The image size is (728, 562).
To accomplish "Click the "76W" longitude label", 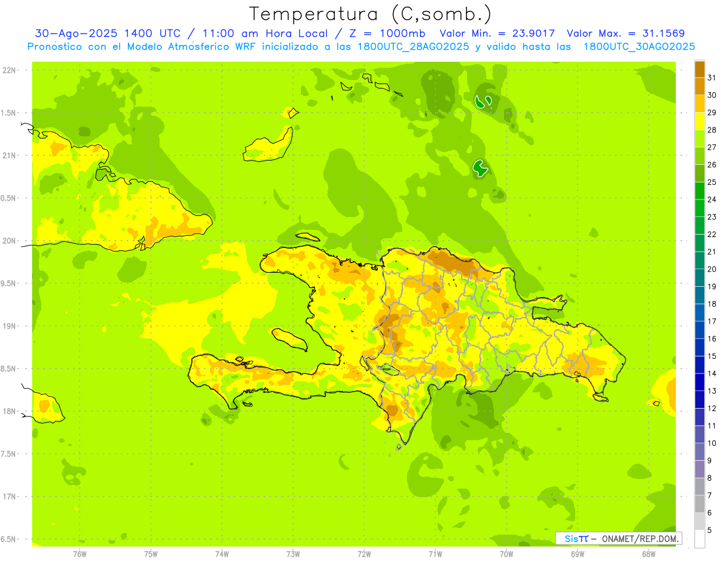I will point(79,554).
